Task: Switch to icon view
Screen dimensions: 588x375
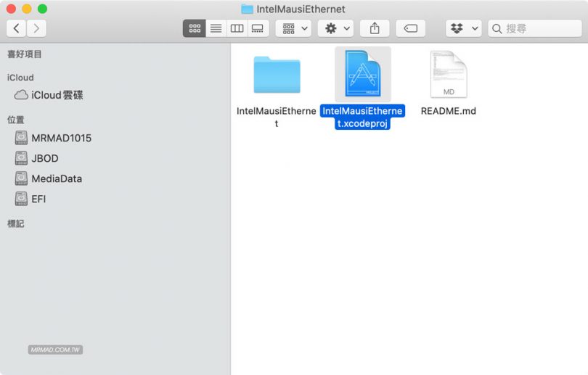Action: coord(195,28)
